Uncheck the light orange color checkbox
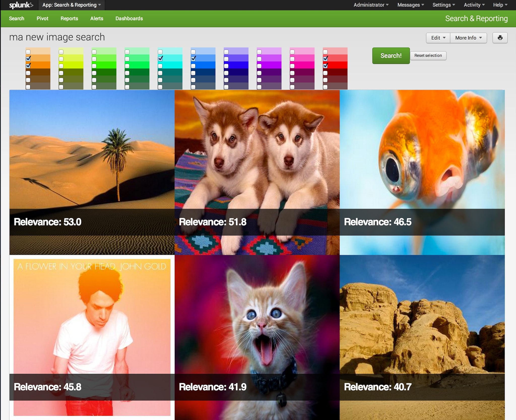516x420 pixels. [28, 59]
